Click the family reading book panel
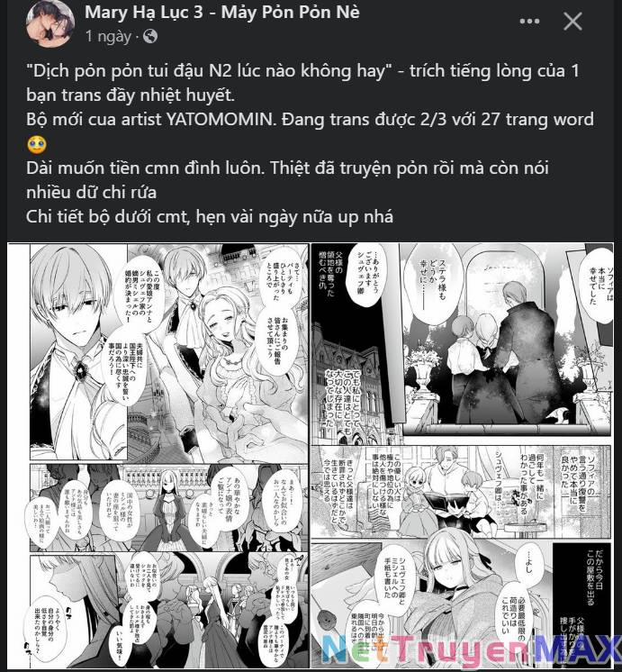 [461, 492]
